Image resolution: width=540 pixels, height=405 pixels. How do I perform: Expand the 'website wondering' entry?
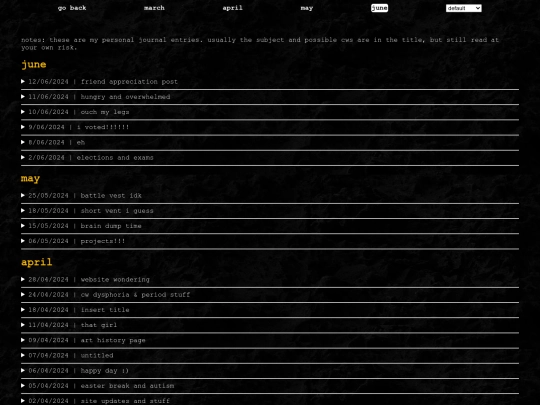(x=270, y=279)
